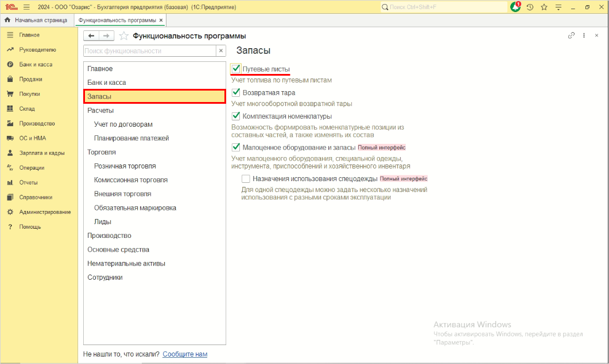
Task: Select Планирование платежей item
Action: tap(154, 138)
